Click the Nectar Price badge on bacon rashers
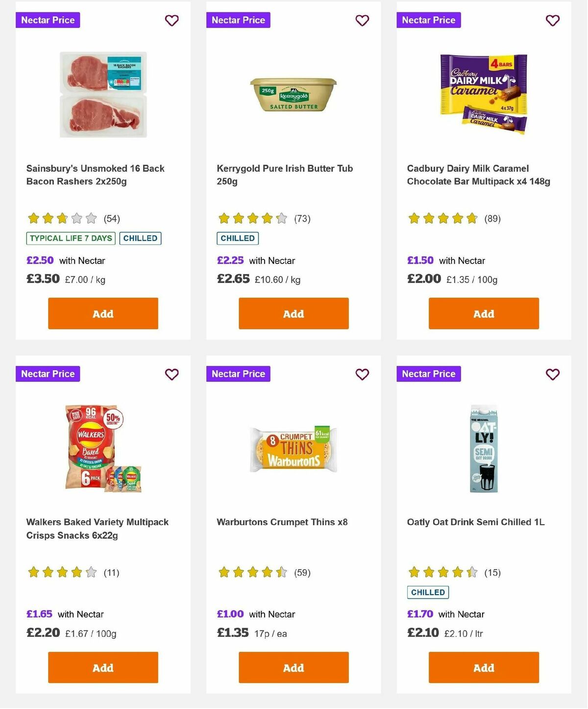The image size is (588, 709). coord(48,20)
